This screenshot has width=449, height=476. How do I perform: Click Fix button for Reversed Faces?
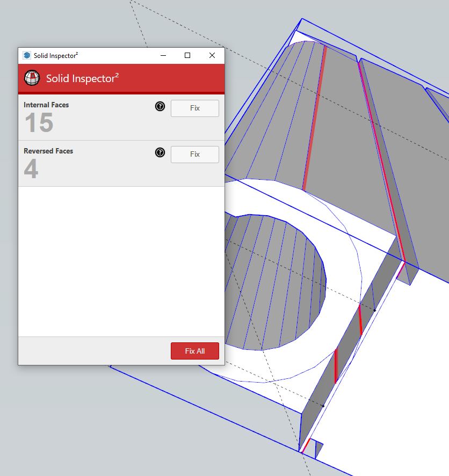click(194, 154)
